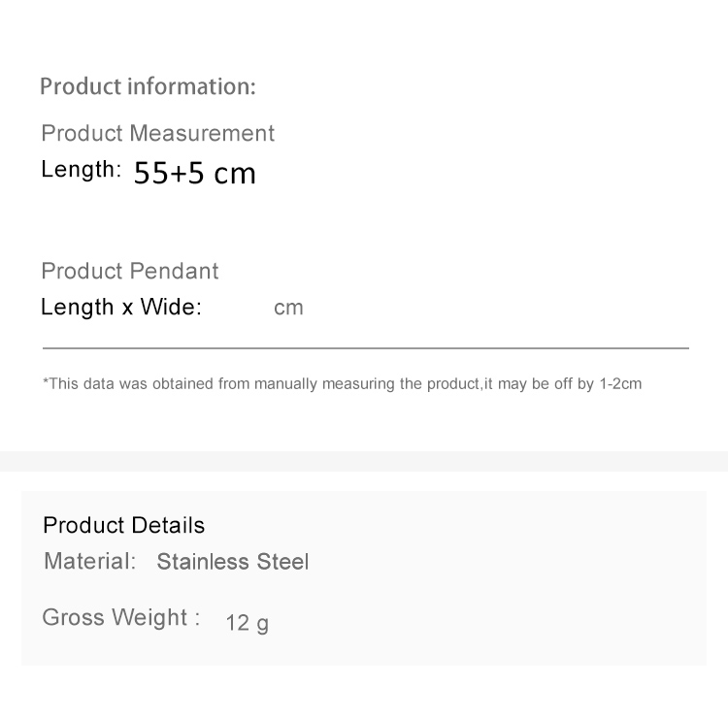Click the empty pendant dimension field

[238, 308]
